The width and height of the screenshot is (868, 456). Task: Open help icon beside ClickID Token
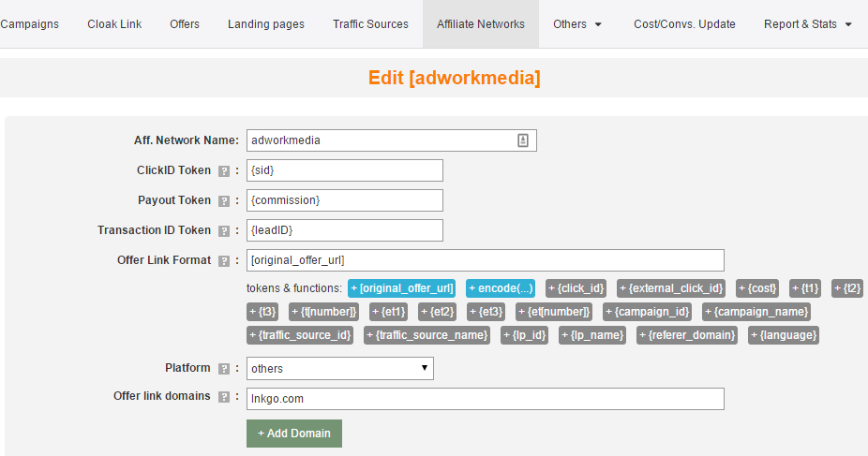[224, 171]
